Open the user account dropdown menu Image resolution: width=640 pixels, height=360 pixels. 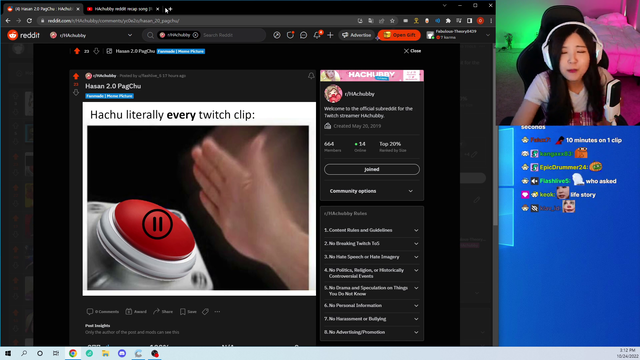click(x=458, y=35)
